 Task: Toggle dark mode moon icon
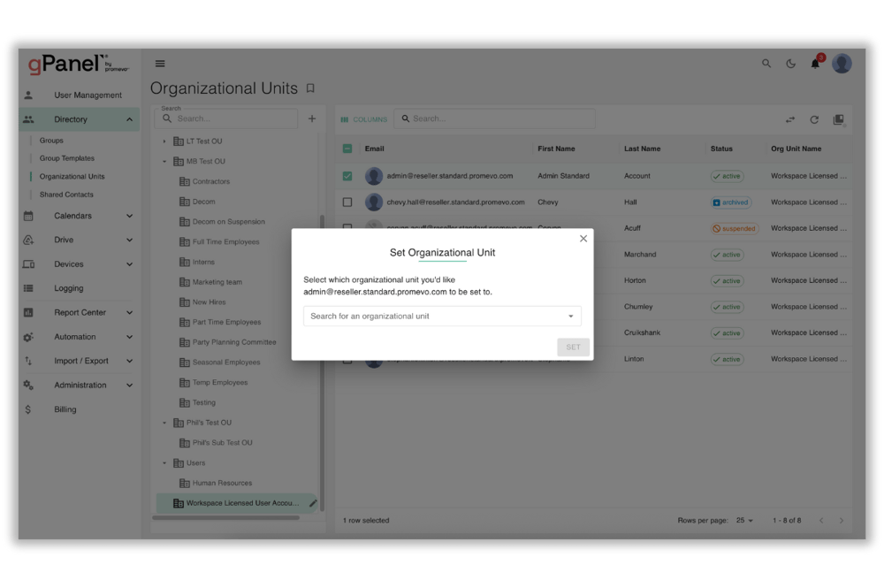pyautogui.click(x=791, y=64)
